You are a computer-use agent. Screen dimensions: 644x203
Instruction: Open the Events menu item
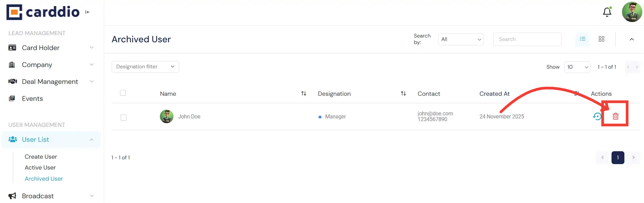(x=32, y=98)
